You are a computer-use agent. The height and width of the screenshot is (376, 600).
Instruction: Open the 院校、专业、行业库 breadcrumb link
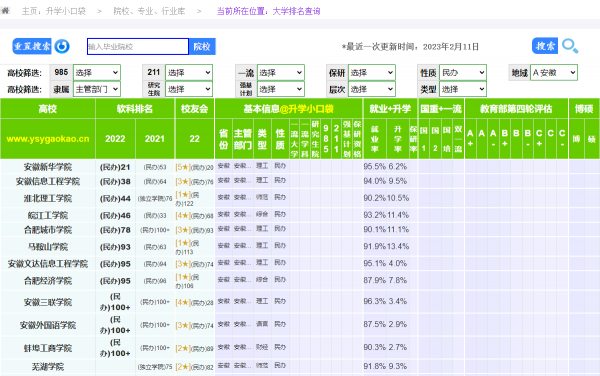(x=149, y=11)
